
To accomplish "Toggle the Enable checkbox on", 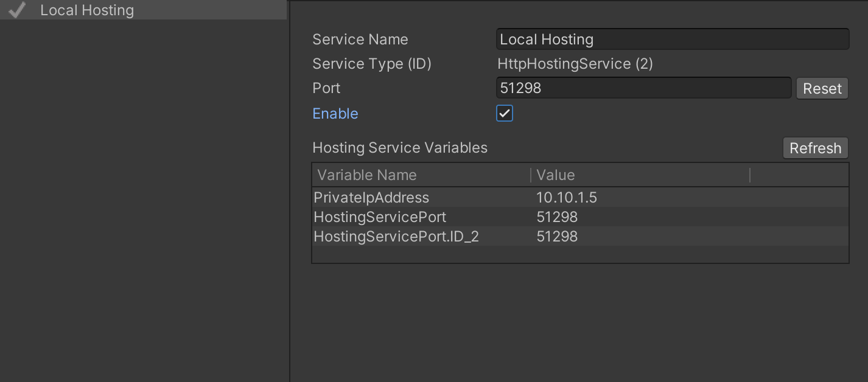I will (504, 113).
